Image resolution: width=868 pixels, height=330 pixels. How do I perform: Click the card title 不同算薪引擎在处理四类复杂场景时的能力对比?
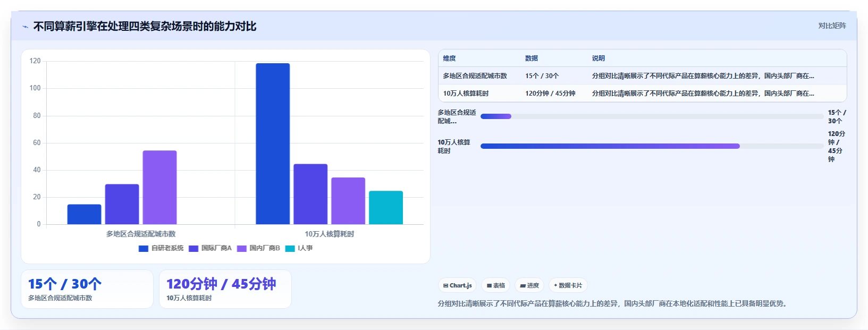pyautogui.click(x=145, y=27)
